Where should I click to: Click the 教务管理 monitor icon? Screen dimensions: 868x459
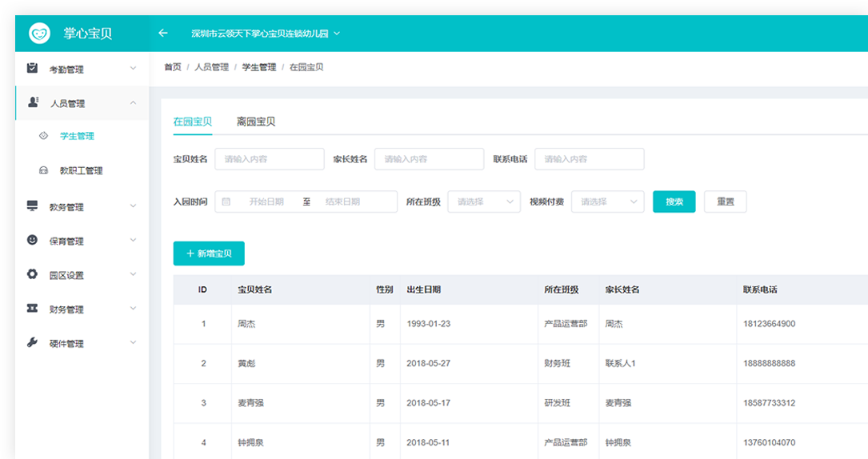(x=32, y=206)
